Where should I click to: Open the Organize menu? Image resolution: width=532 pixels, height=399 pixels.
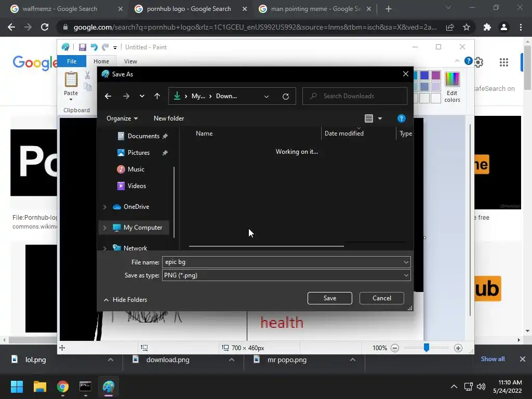click(122, 118)
